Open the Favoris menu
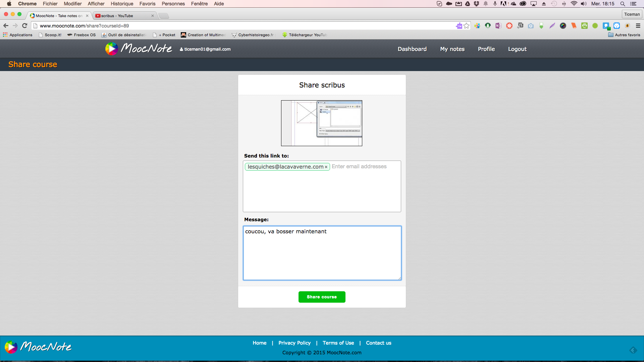 (148, 4)
